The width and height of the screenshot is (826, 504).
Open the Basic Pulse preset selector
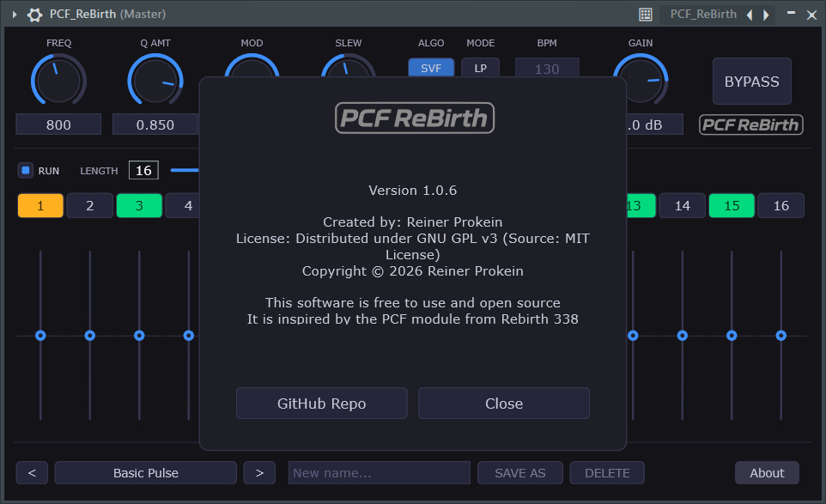coord(146,473)
